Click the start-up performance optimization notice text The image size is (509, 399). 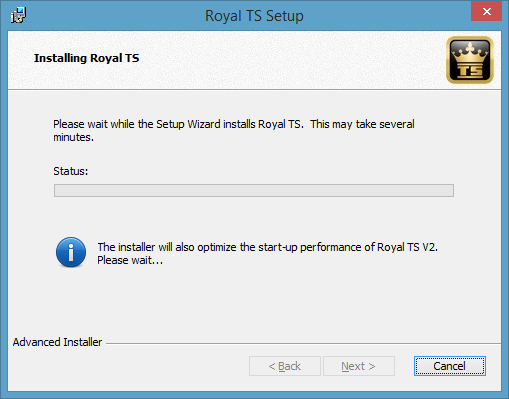tap(267, 247)
